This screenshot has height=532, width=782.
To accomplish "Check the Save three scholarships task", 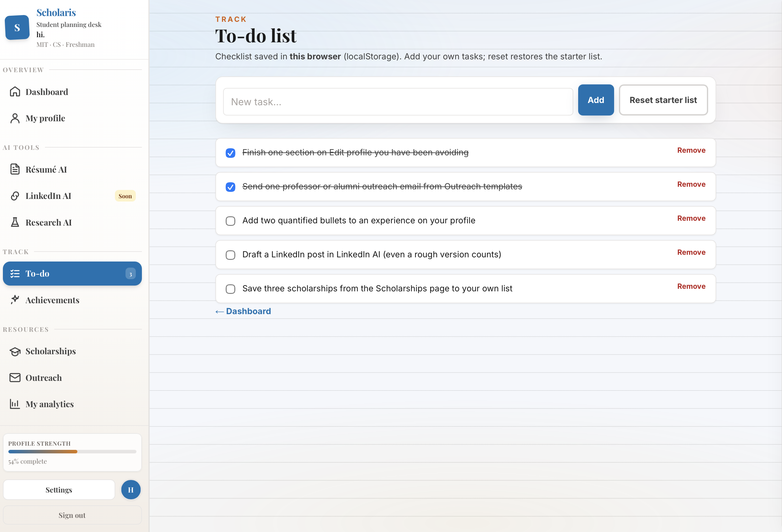I will tap(230, 289).
